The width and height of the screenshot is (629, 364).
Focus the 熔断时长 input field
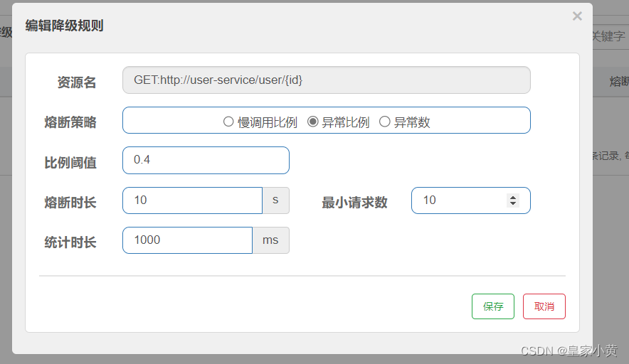tap(193, 200)
